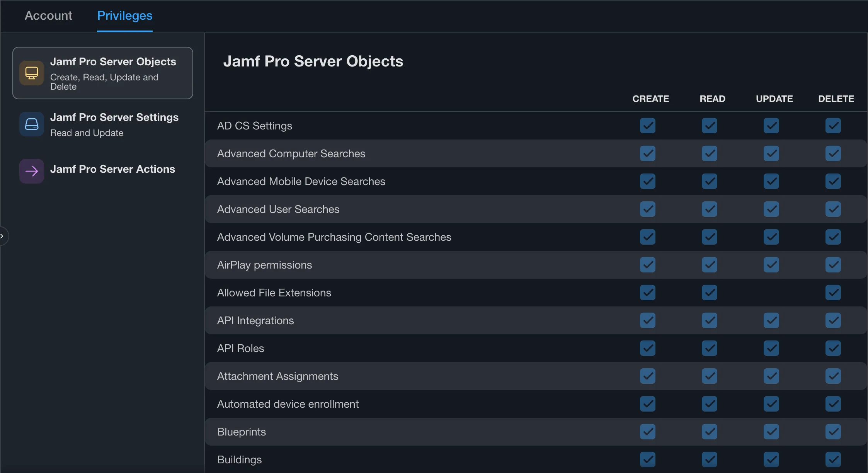This screenshot has width=868, height=473.
Task: Uncheck Create for AD CS Settings
Action: (648, 126)
